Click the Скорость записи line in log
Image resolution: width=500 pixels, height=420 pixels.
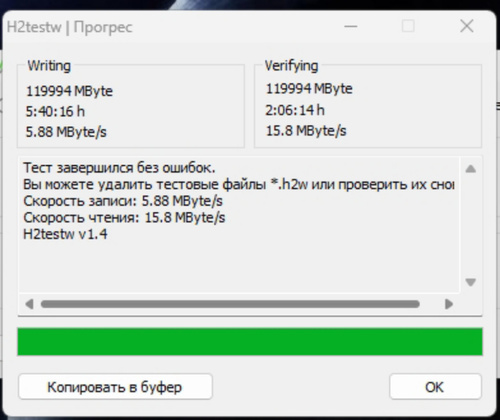(123, 201)
